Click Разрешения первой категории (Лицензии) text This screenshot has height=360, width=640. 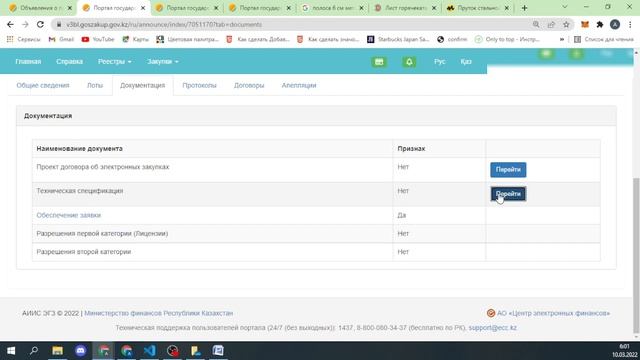(x=102, y=233)
